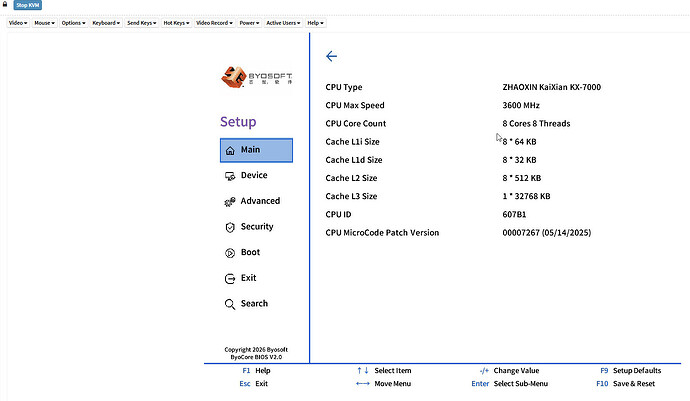Open the Power dropdown menu
This screenshot has height=401, width=690.
[250, 23]
